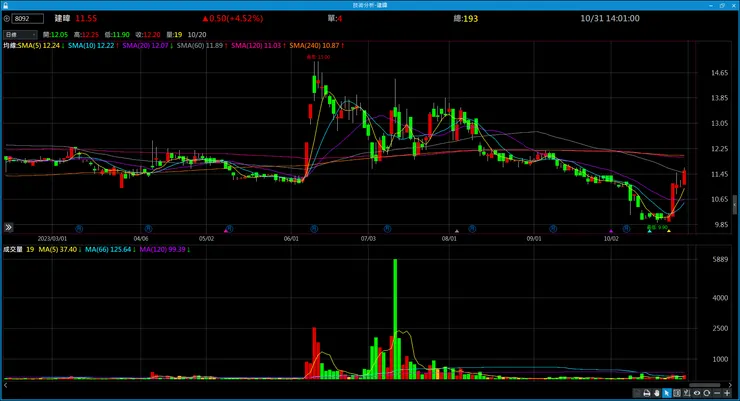Click the month marker near the 06/01 date
Image resolution: width=740 pixels, height=401 pixels.
314,229
